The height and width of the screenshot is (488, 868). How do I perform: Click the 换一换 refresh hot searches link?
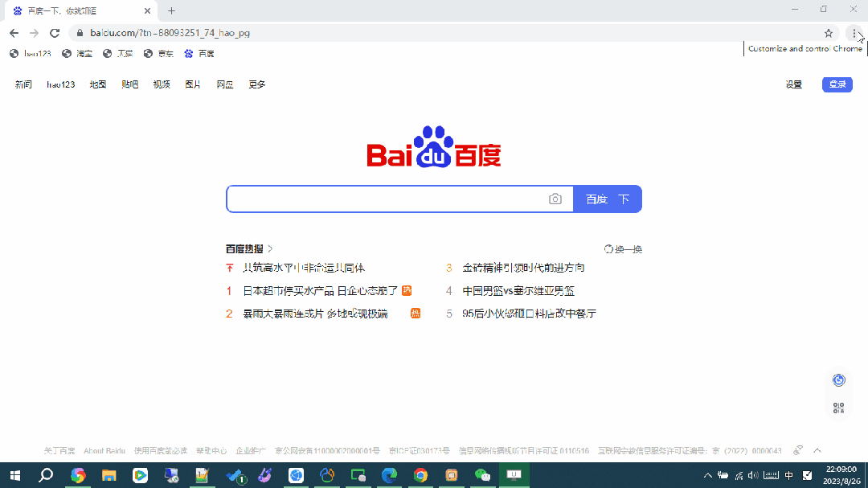(628, 249)
